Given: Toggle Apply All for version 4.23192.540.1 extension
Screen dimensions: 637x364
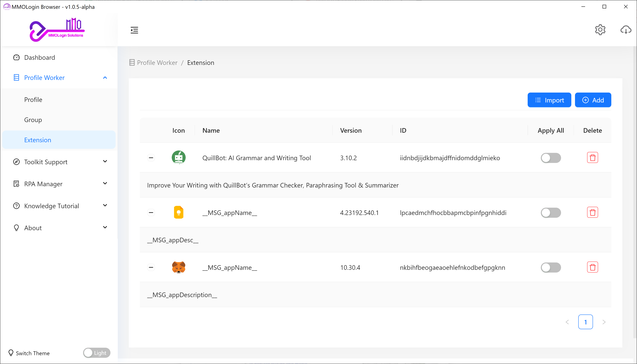Looking at the screenshot, I should click(x=551, y=212).
